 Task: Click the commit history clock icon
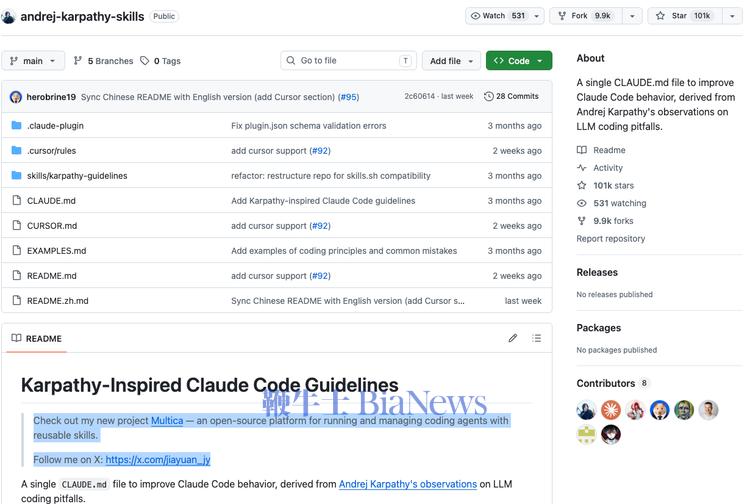pyautogui.click(x=488, y=96)
